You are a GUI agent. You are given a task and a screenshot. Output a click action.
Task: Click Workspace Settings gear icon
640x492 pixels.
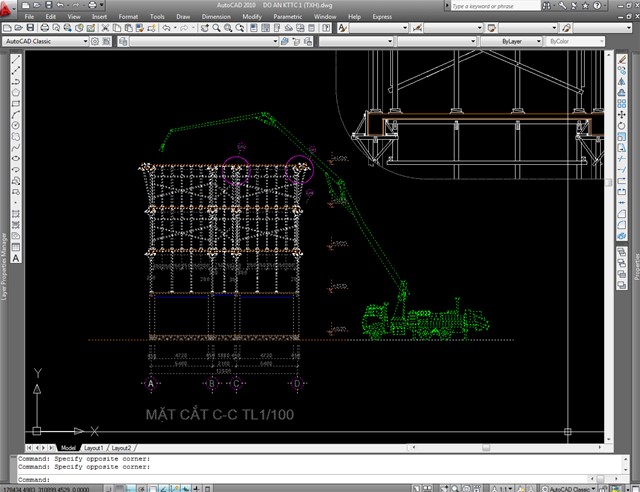click(x=95, y=41)
